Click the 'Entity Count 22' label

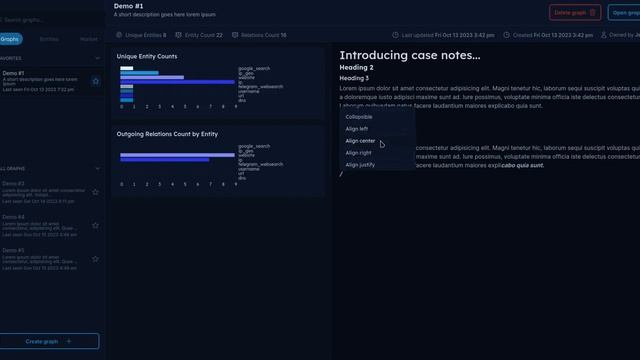click(x=204, y=35)
